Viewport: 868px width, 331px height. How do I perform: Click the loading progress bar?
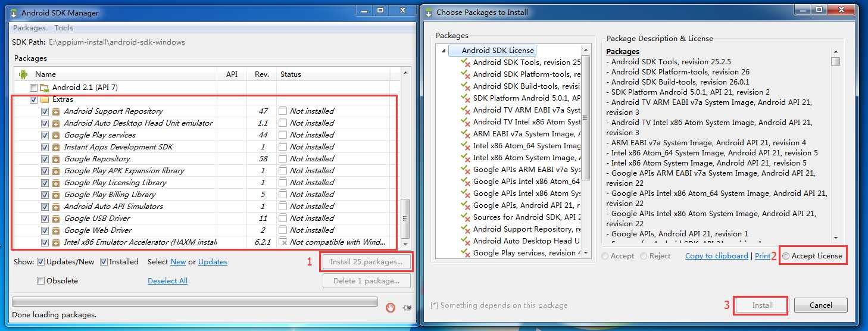click(x=195, y=302)
